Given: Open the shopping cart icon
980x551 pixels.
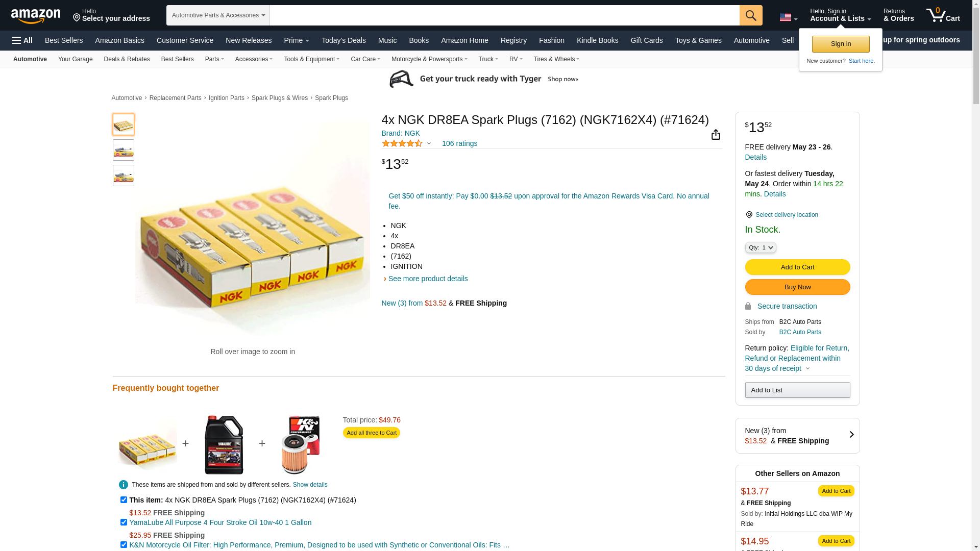Looking at the screenshot, I should point(942,15).
